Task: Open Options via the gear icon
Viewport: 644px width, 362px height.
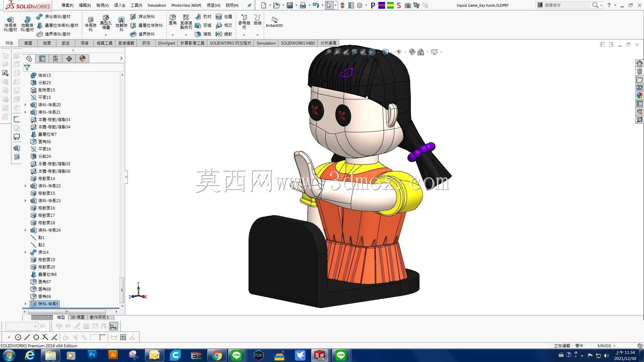Action: coord(360,5)
